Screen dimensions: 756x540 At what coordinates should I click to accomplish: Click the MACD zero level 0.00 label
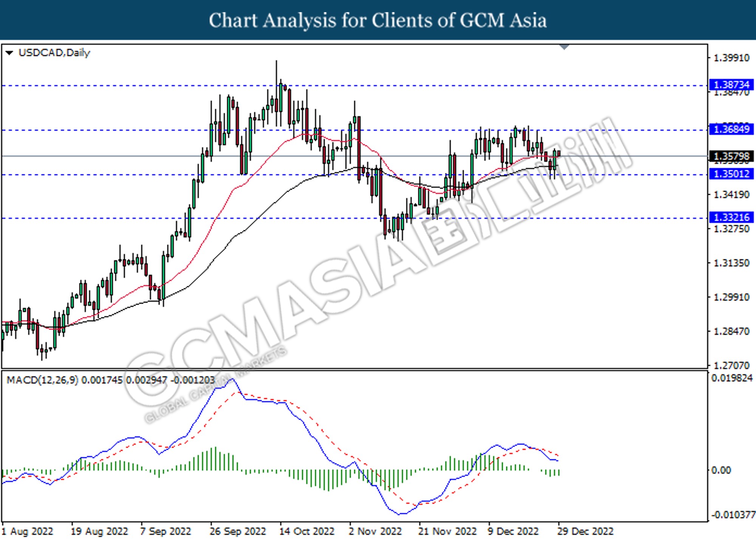(x=721, y=470)
